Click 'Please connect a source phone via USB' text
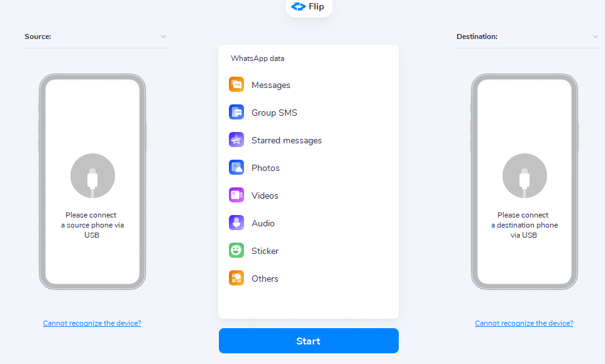 pos(92,225)
